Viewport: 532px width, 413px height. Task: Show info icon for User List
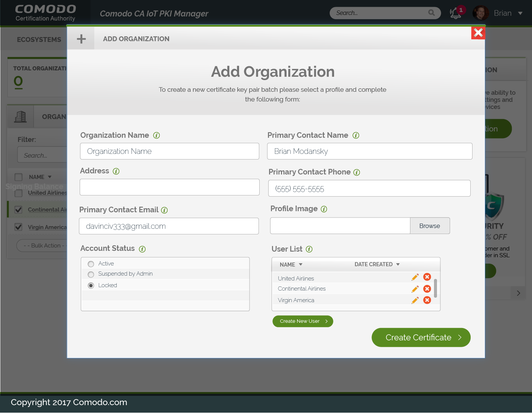click(309, 249)
